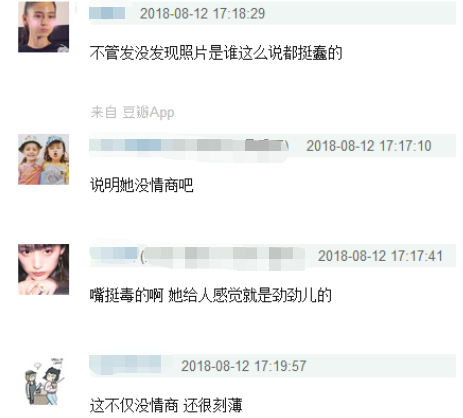Open the first commenter's avatar with black top
This screenshot has height=418, width=463.
44,27
